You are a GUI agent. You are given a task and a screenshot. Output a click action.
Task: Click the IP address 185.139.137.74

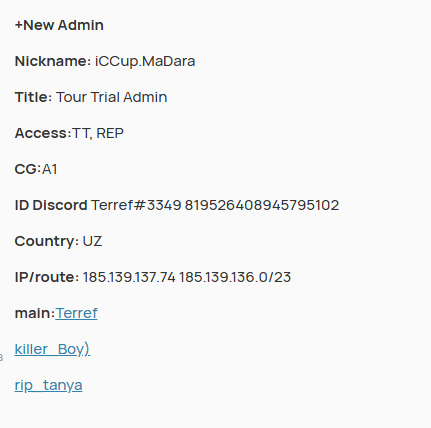129,277
